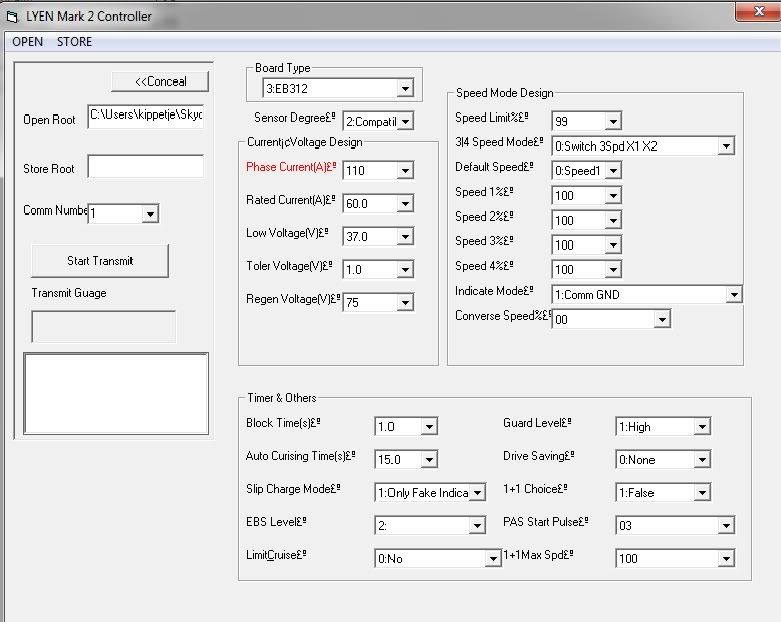Open the OPEN menu
Image resolution: width=781 pixels, height=622 pixels.
click(27, 42)
